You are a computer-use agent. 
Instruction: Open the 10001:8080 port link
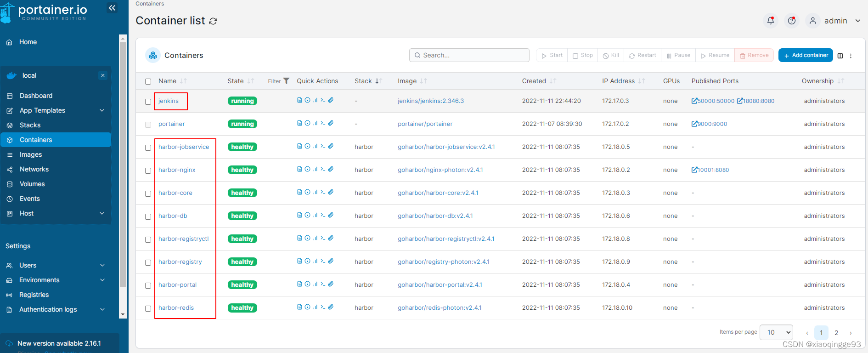[x=710, y=170]
